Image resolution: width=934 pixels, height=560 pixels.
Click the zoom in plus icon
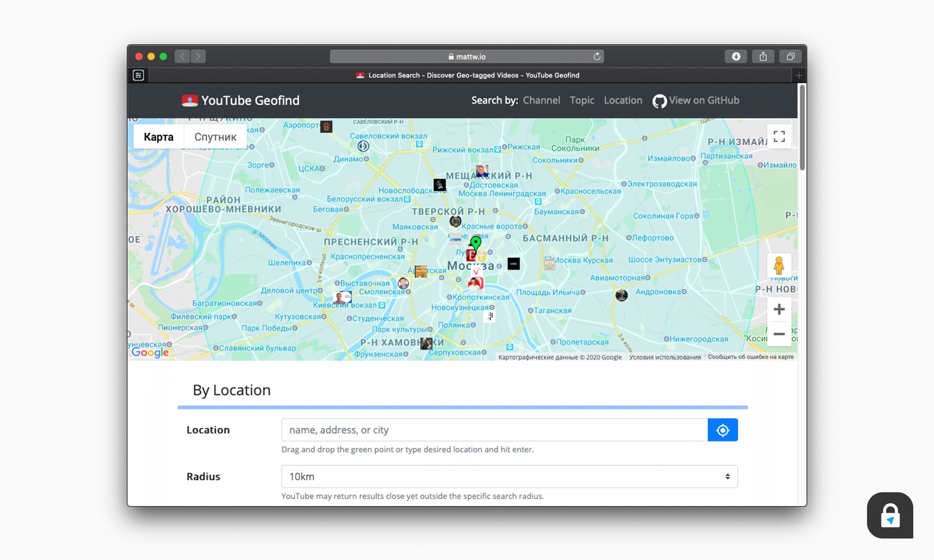(779, 309)
